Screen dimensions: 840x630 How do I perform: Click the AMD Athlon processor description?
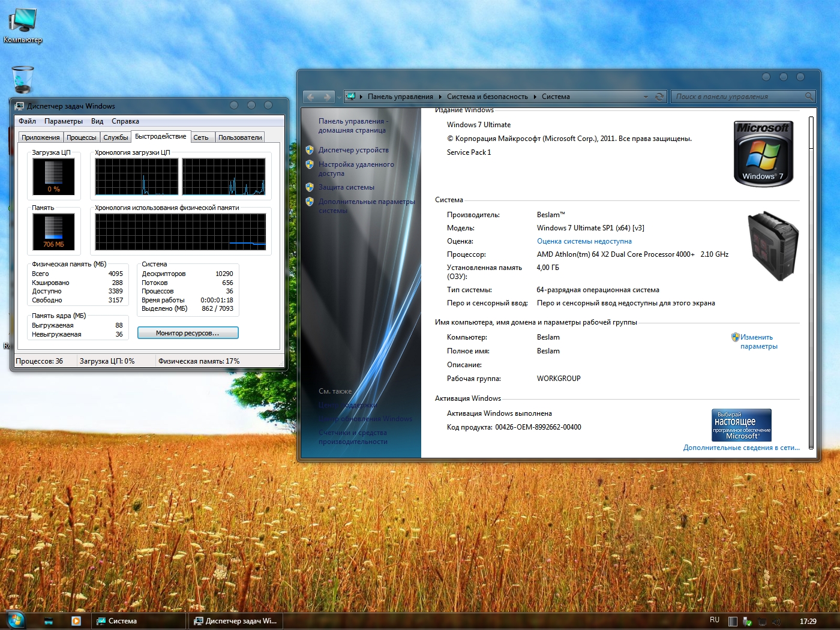click(633, 254)
